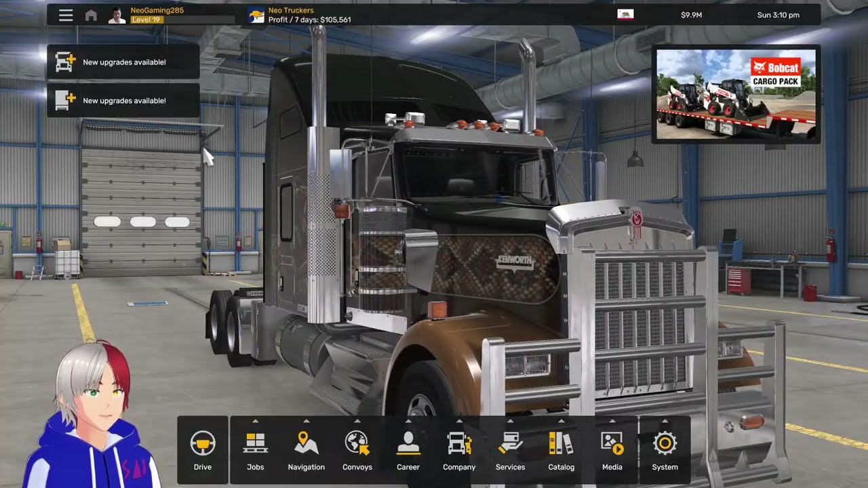Select the Career label

pos(408,467)
